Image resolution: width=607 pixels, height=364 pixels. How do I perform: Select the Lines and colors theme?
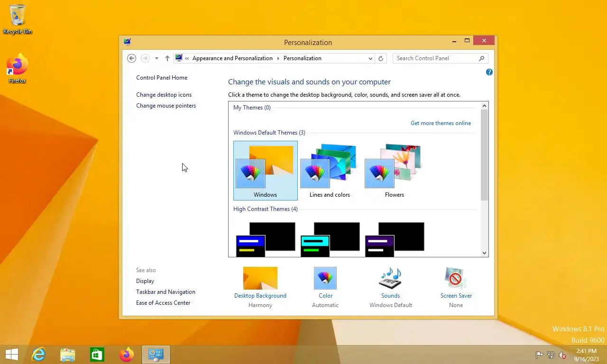[x=330, y=171]
